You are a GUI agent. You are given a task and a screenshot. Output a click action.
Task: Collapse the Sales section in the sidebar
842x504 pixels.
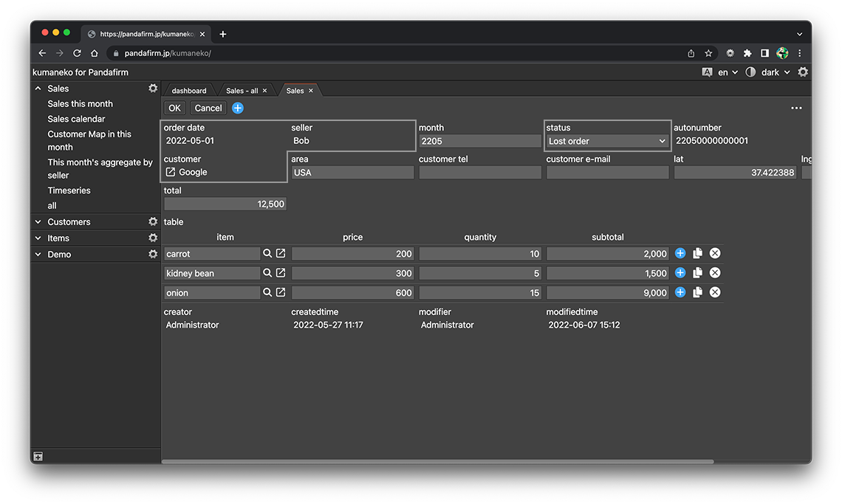[38, 88]
